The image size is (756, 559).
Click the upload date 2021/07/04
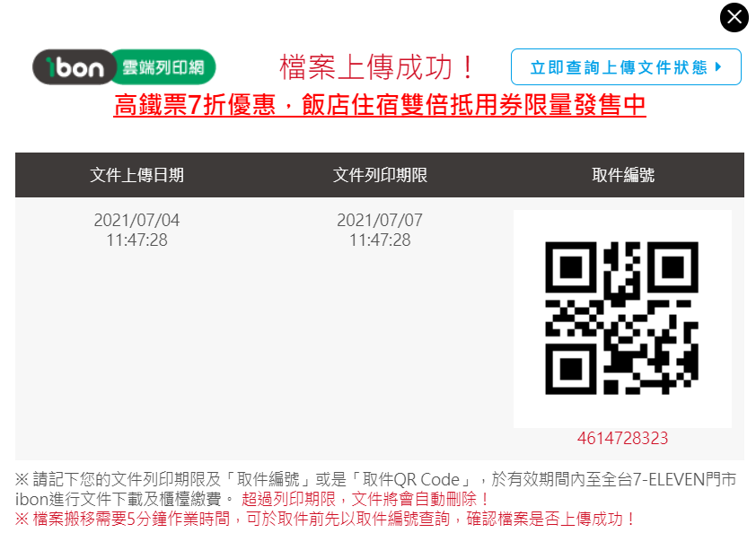point(137,220)
